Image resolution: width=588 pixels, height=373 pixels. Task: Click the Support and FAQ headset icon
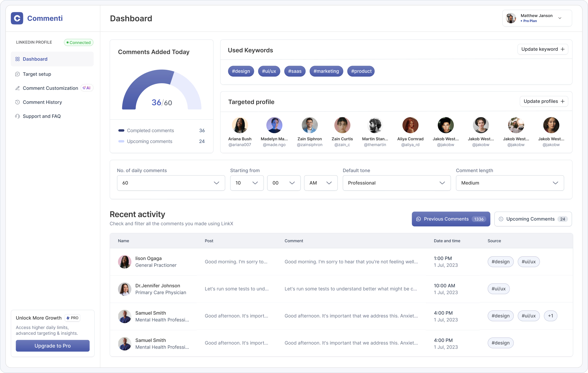[x=18, y=116]
